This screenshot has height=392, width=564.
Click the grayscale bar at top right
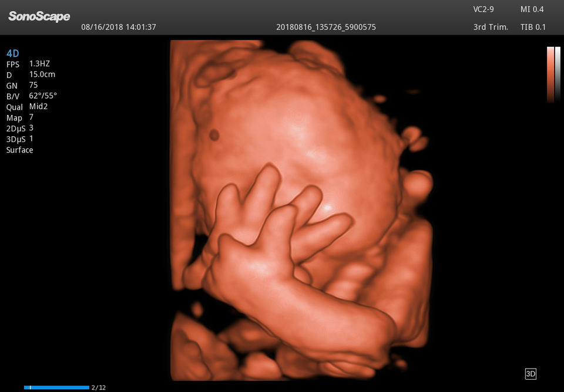(558, 74)
